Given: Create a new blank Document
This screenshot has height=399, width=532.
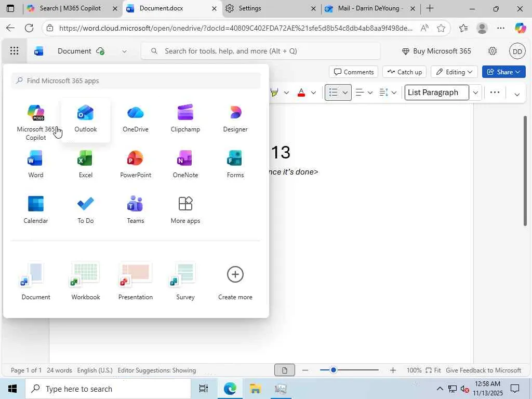Looking at the screenshot, I should [36, 282].
